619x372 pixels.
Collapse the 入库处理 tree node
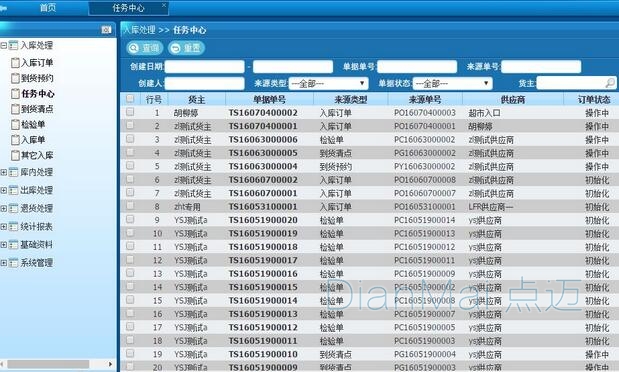point(4,45)
